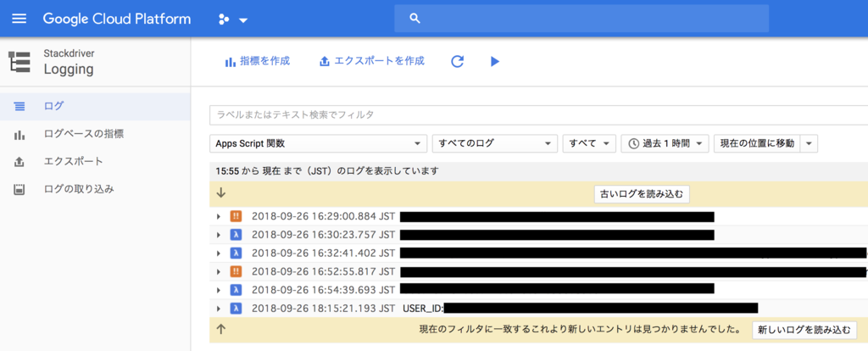
Task: Expand the 16:52:55.817 log entry
Action: pyautogui.click(x=220, y=271)
